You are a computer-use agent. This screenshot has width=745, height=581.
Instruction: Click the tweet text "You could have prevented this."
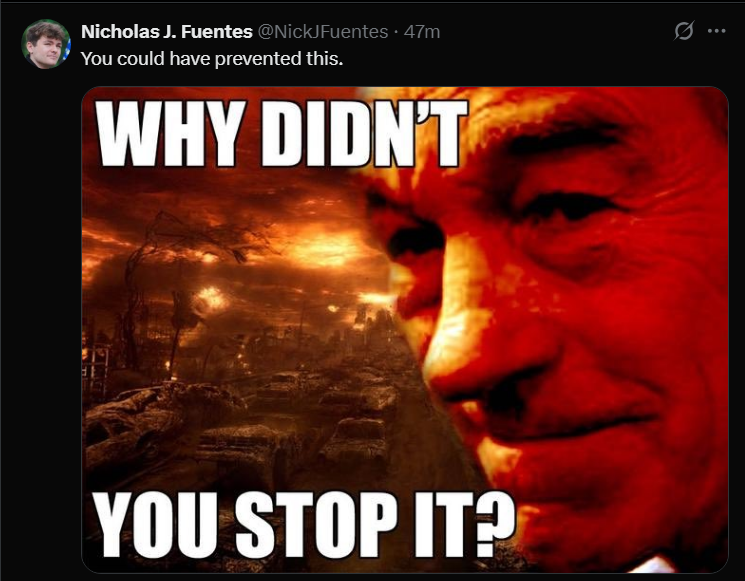tap(212, 59)
